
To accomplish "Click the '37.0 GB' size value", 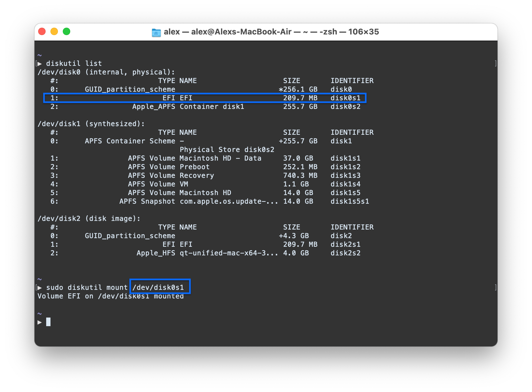I will click(298, 158).
